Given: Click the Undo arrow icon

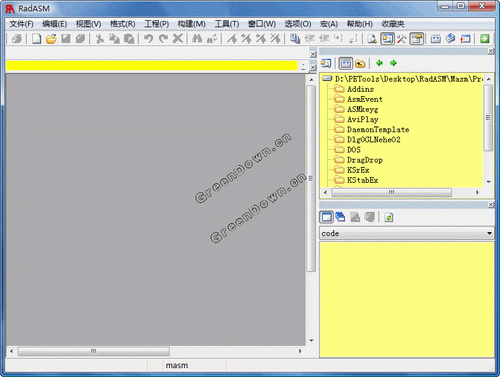Looking at the screenshot, I should [148, 39].
